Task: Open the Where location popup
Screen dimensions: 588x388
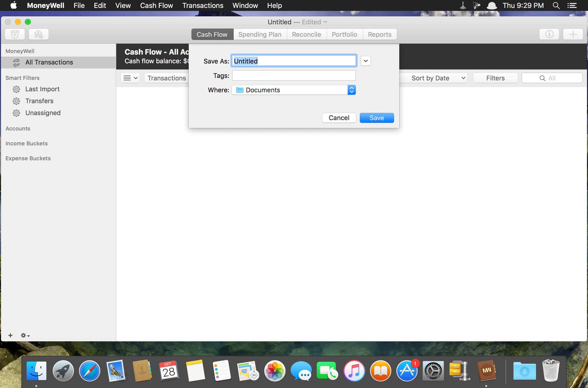Action: (x=294, y=90)
